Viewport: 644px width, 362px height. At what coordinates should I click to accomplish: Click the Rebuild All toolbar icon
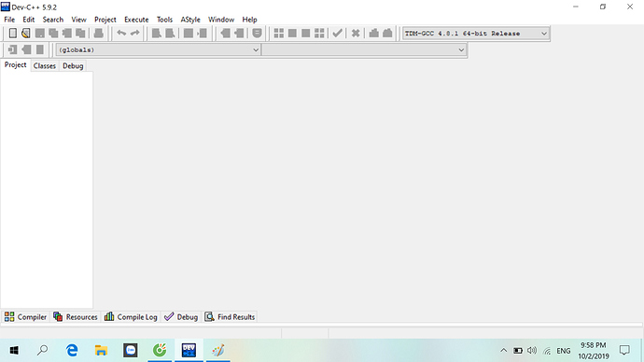click(x=319, y=34)
